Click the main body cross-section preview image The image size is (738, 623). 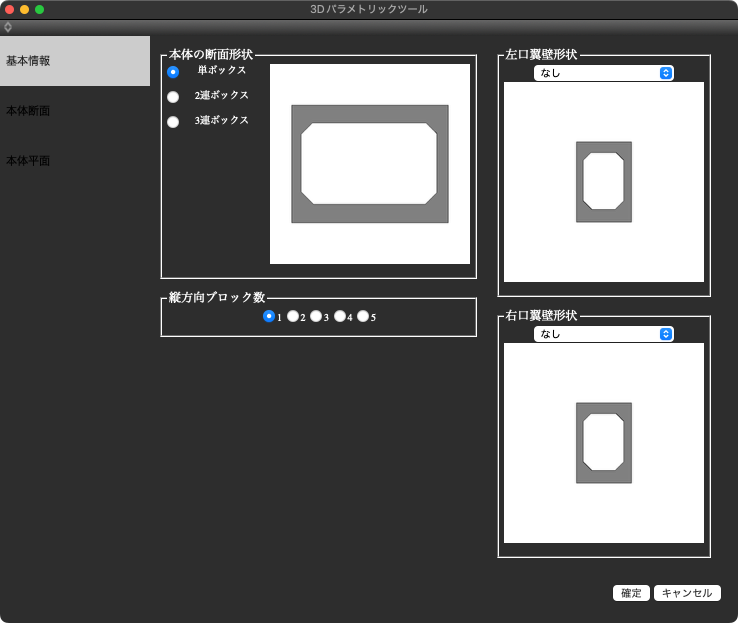369,164
